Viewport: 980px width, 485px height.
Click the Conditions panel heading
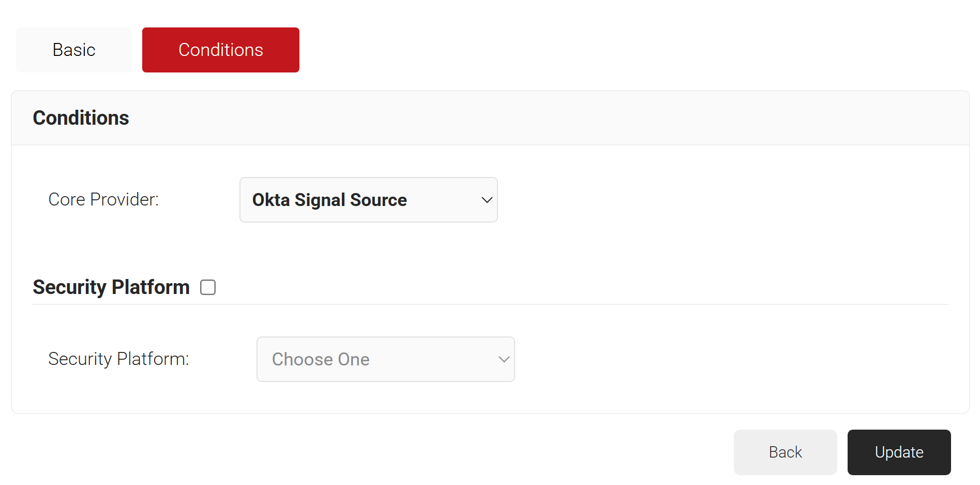(81, 118)
